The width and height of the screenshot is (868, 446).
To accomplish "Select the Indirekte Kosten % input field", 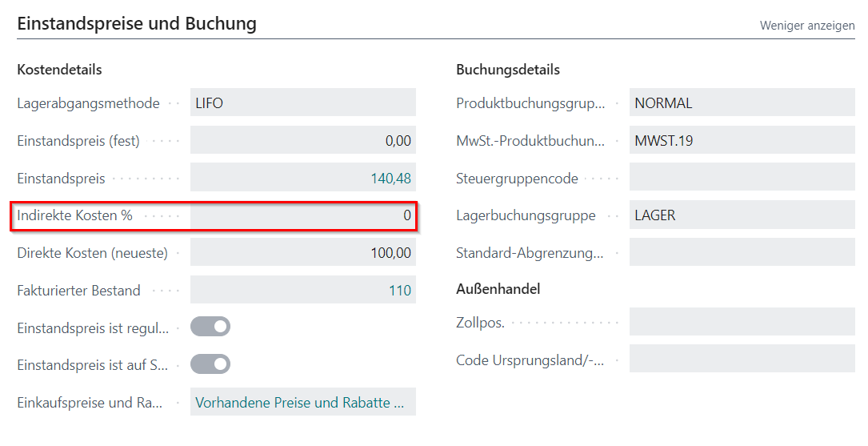I will pyautogui.click(x=302, y=215).
